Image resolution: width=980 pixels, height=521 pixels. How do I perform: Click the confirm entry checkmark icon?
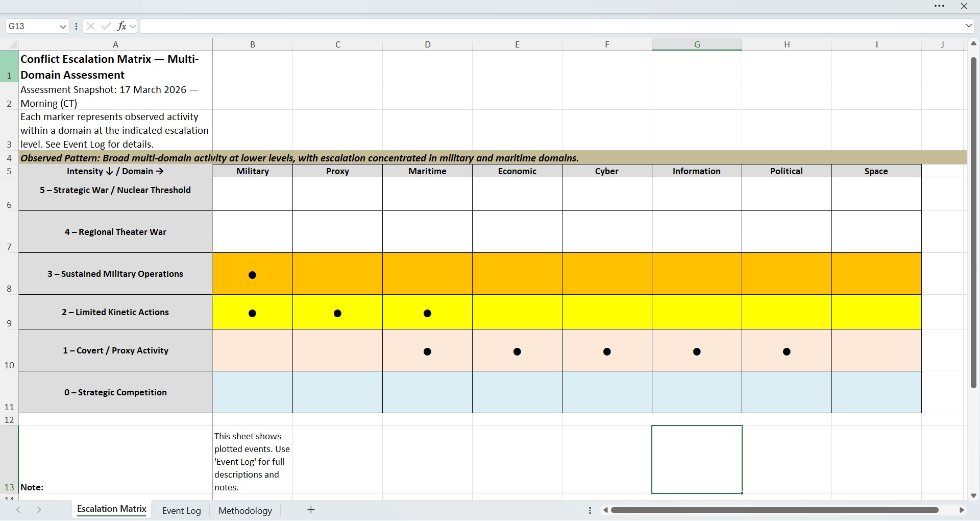pos(106,26)
